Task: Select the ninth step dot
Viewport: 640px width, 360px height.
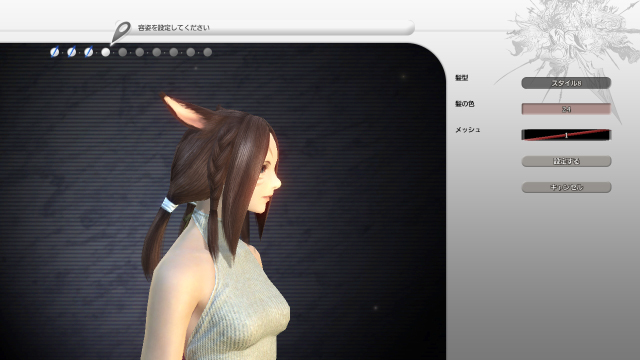Action: [191, 52]
